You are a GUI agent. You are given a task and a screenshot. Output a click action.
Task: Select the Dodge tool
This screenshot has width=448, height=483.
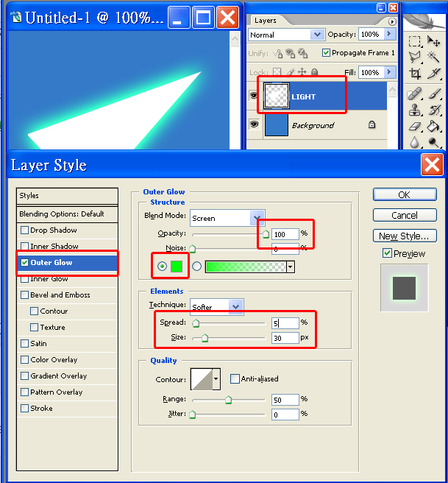click(434, 142)
